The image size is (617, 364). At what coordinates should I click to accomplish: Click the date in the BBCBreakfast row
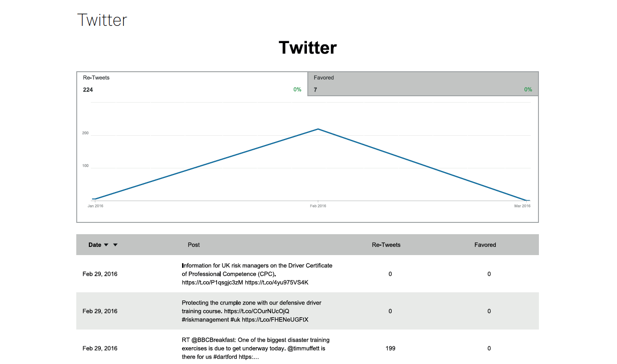point(100,349)
